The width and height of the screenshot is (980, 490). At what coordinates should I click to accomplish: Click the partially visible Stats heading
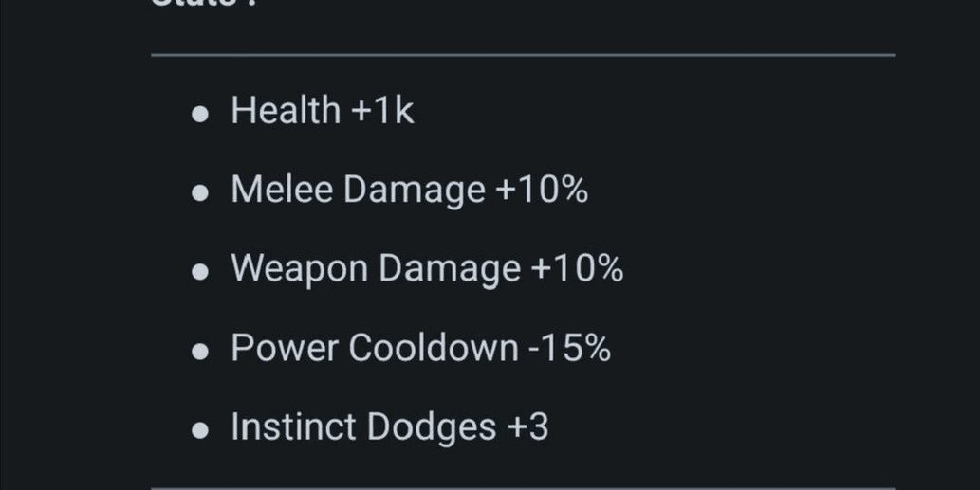(204, 3)
